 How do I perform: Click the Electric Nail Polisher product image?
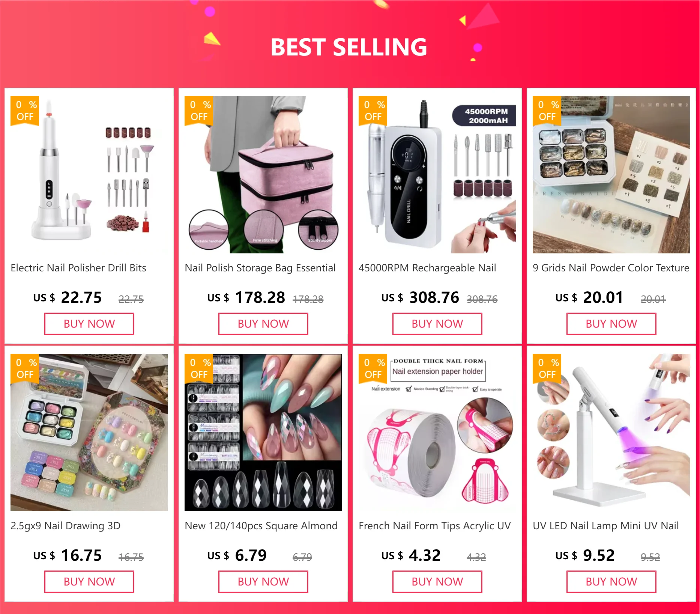pyautogui.click(x=89, y=175)
